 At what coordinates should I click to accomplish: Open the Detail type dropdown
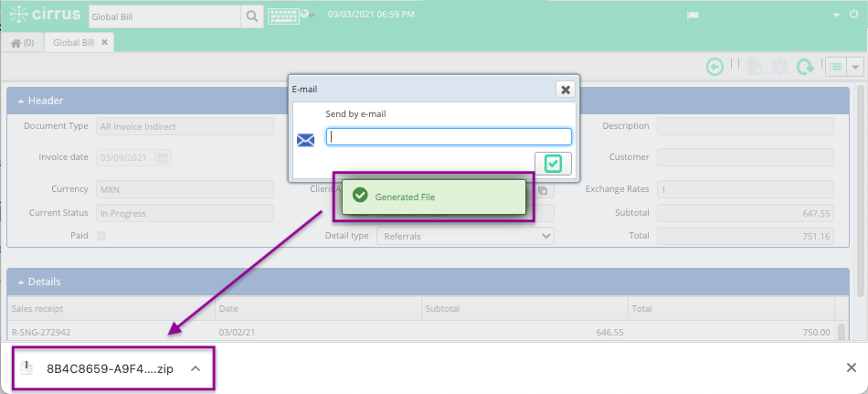click(x=465, y=236)
